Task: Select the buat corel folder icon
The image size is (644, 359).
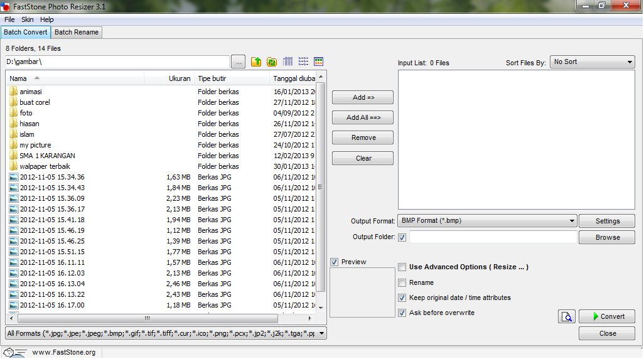Action: 14,102
